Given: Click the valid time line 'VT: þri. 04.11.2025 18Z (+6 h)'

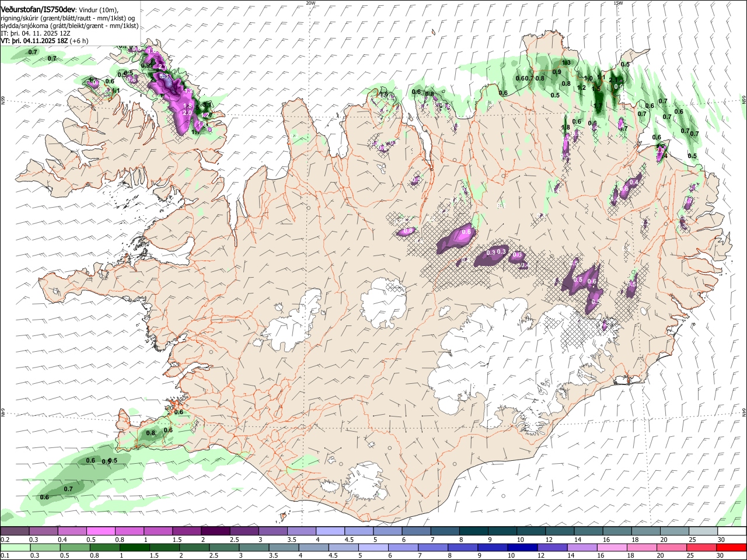Looking at the screenshot, I should tap(44, 41).
